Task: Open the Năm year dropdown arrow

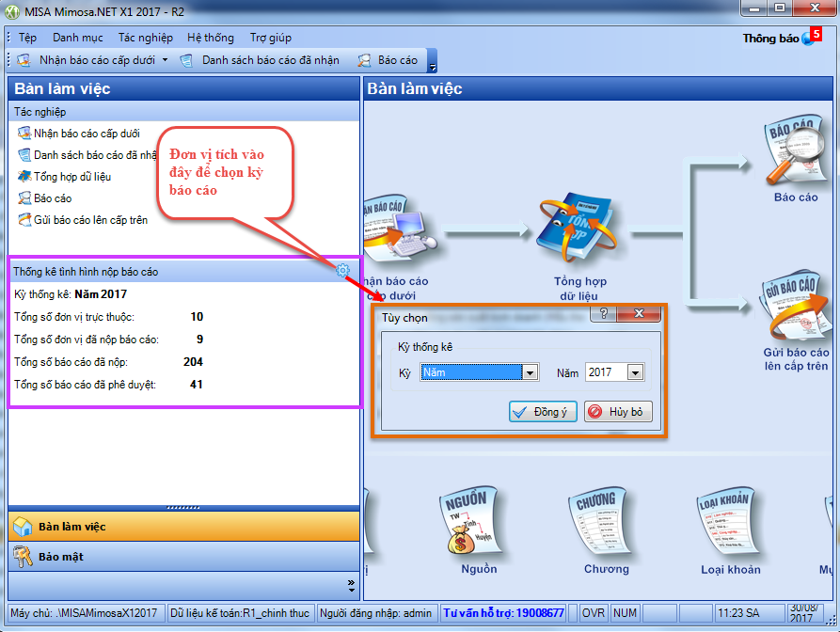Action: (635, 372)
